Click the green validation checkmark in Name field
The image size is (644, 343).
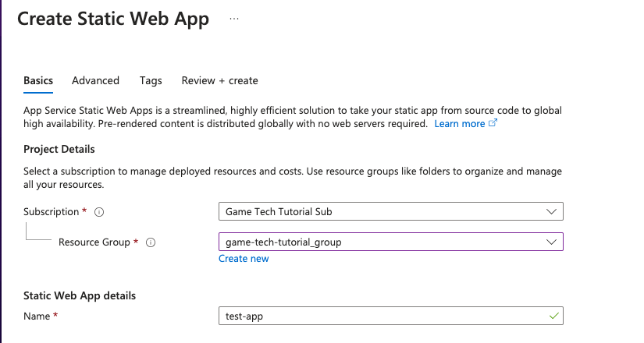pos(553,316)
